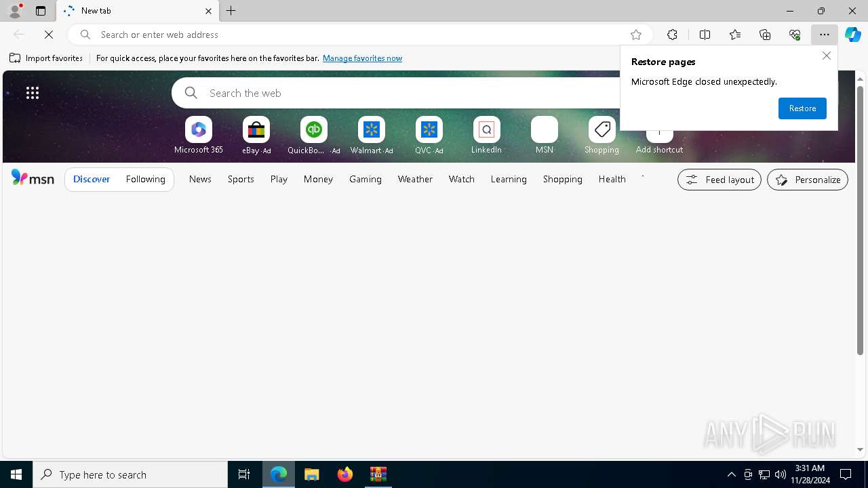The image size is (868, 488).
Task: Open the Shopping category in msn bar
Action: click(563, 179)
